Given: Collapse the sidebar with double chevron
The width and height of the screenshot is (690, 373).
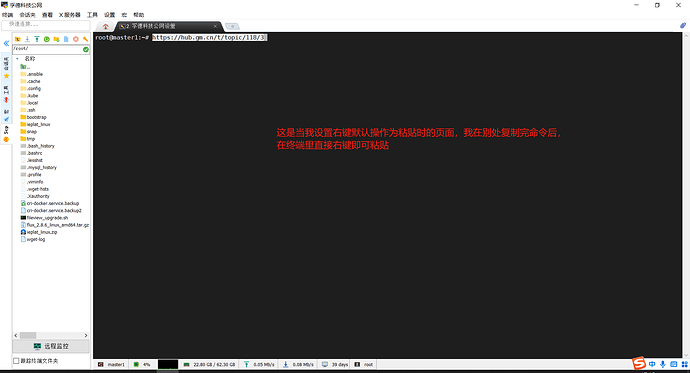Looking at the screenshot, I should [x=6, y=43].
